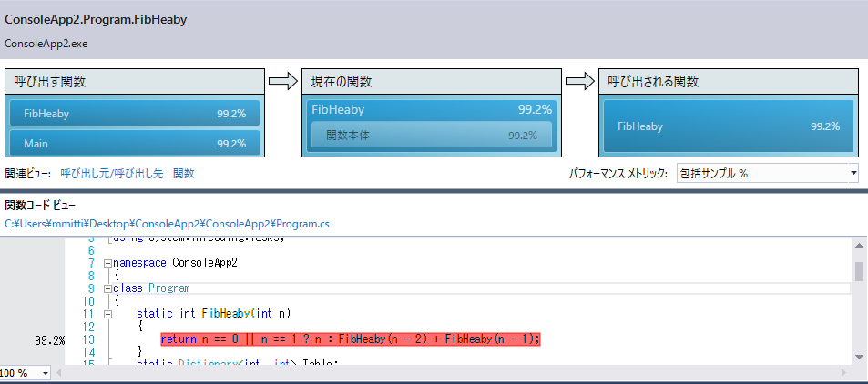Click the highlighted return statement on line 13
Viewport: 868px width, 384px height.
click(351, 339)
